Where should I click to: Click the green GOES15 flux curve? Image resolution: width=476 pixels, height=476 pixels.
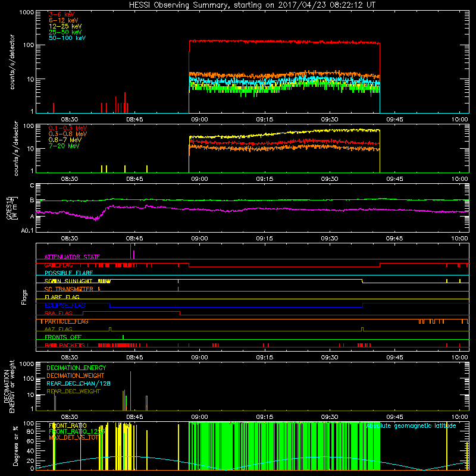pyautogui.click(x=252, y=200)
